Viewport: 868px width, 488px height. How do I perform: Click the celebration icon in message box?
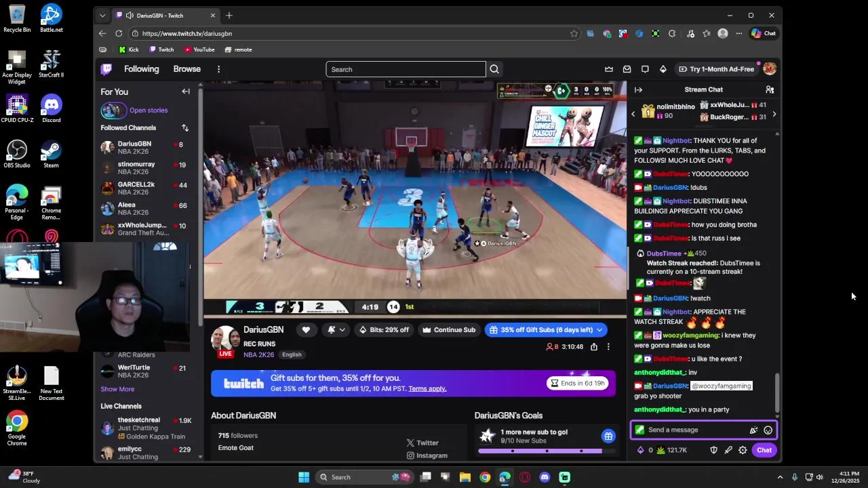coord(753,430)
